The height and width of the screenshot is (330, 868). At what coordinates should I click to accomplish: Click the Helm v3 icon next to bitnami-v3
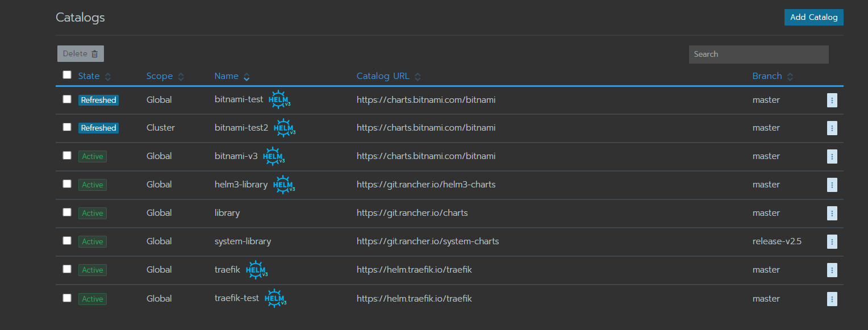coord(274,156)
